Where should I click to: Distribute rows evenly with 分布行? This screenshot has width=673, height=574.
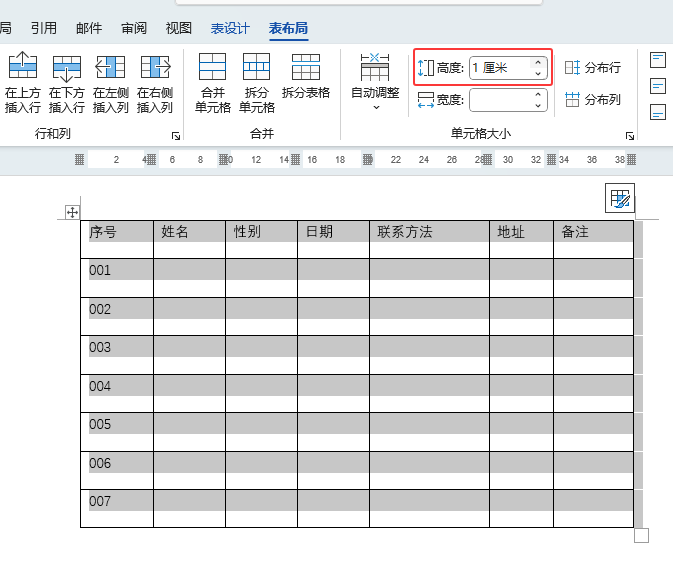(593, 67)
